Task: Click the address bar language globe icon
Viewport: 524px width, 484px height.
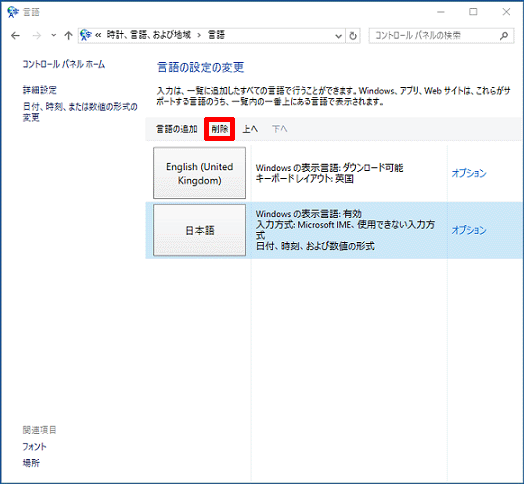Action: coord(86,34)
